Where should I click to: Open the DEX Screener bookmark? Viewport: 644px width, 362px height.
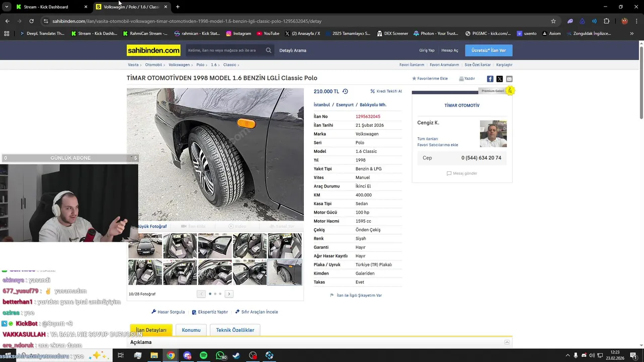pyautogui.click(x=392, y=34)
